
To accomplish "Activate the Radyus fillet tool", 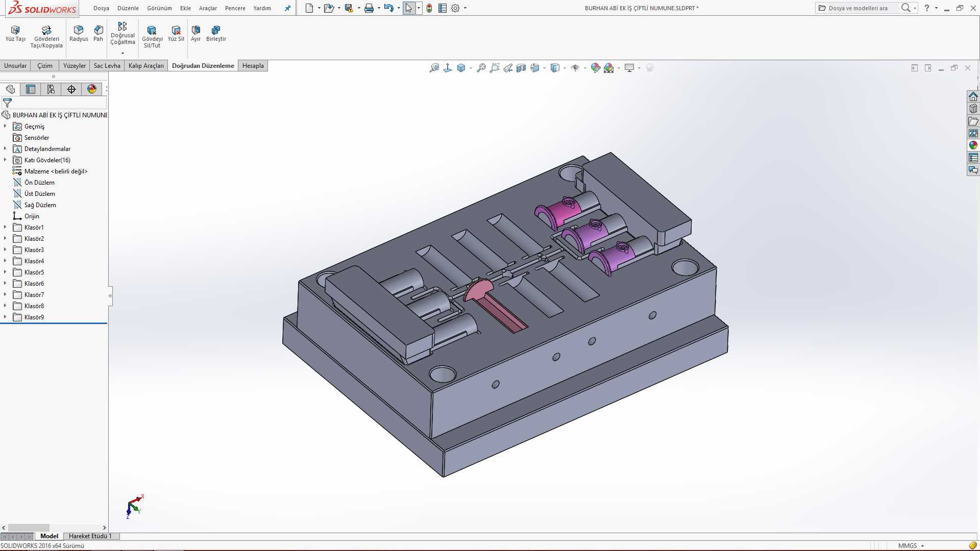I will [79, 34].
